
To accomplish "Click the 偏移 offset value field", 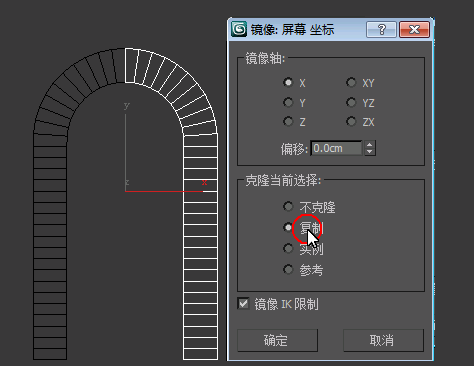I will (336, 148).
